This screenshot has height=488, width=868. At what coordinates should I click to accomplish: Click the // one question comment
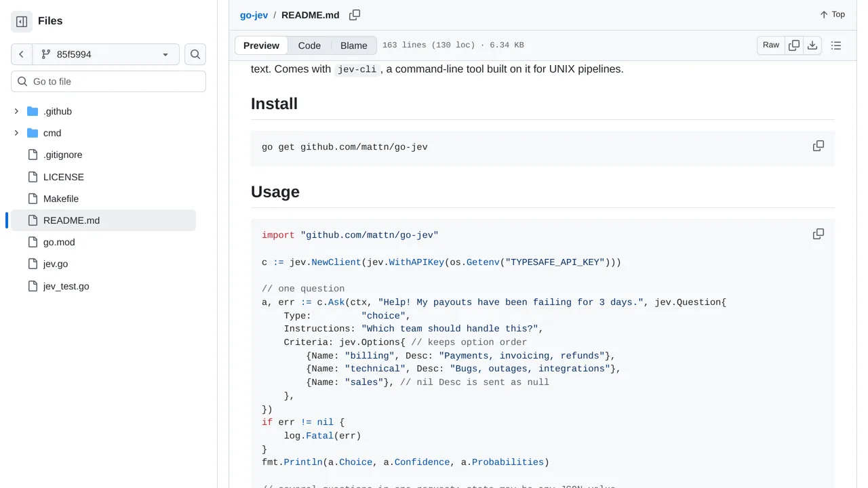click(303, 289)
